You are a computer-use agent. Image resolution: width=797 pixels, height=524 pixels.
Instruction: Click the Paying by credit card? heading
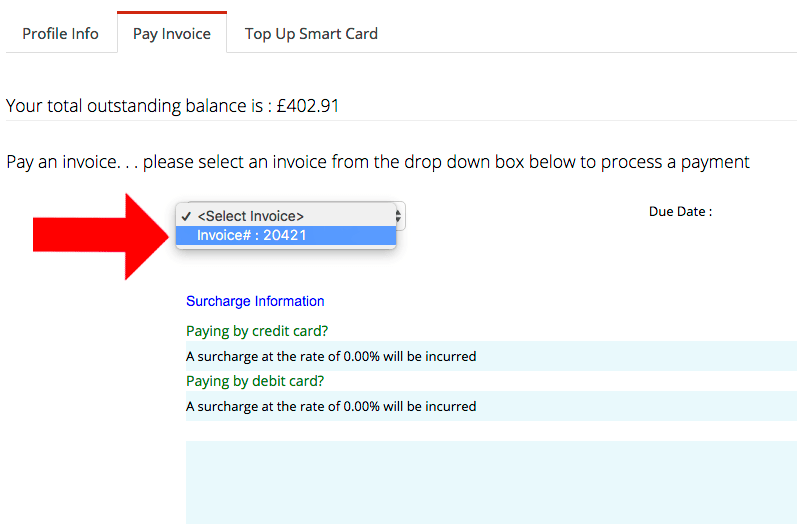[257, 331]
